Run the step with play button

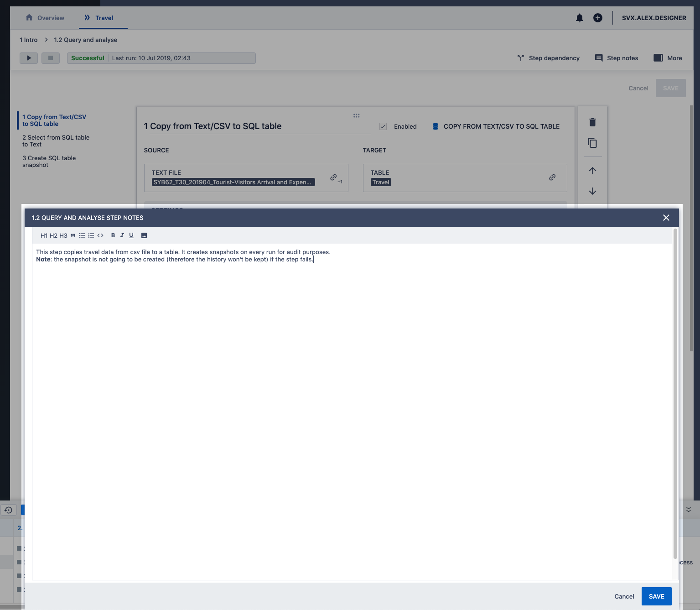tap(29, 58)
